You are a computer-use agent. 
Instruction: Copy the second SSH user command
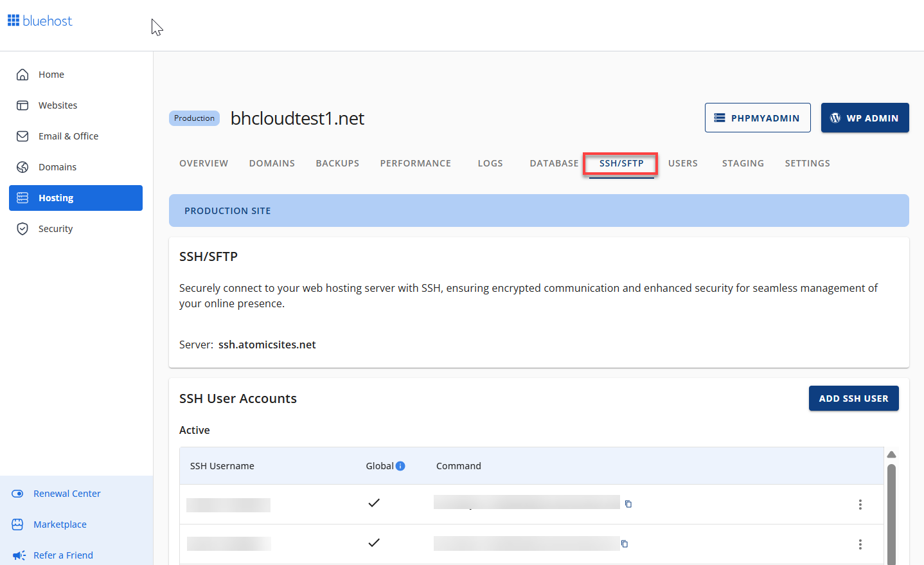click(625, 544)
